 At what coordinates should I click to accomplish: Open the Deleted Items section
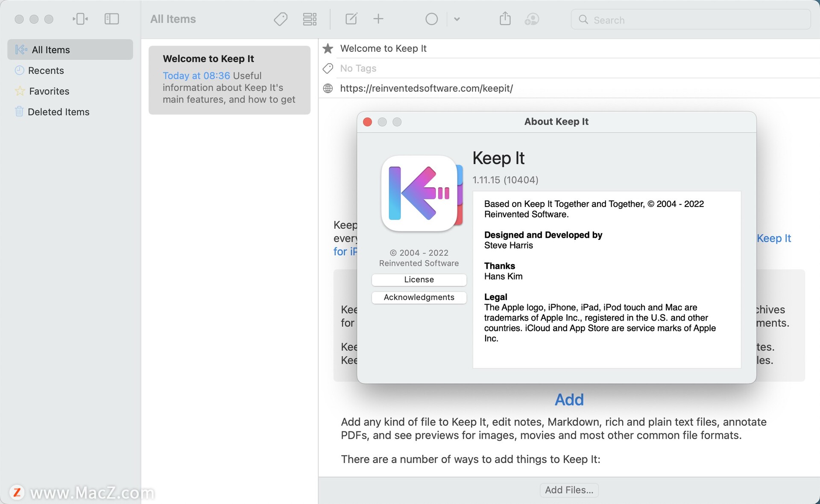pyautogui.click(x=58, y=111)
